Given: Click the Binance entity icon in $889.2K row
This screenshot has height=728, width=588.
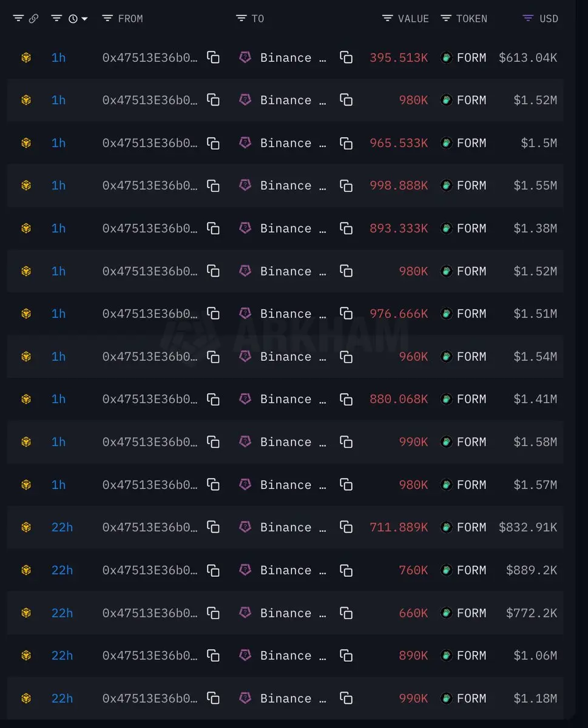Looking at the screenshot, I should [245, 570].
